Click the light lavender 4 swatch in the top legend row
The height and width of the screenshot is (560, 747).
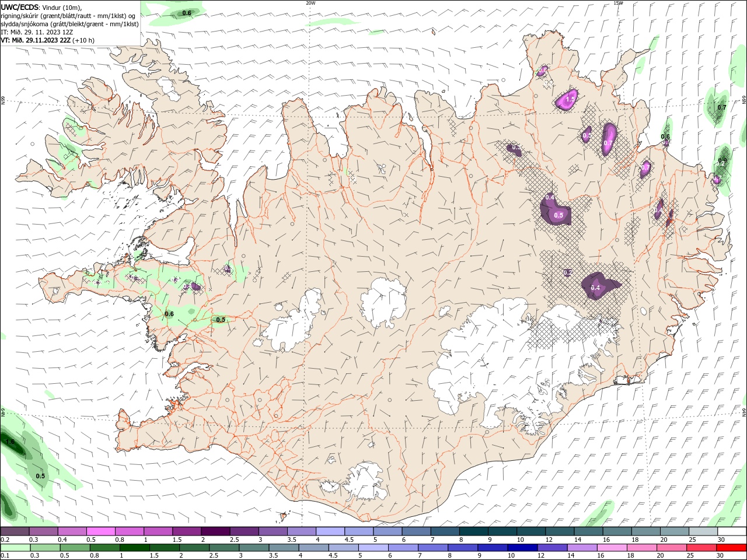click(x=330, y=531)
